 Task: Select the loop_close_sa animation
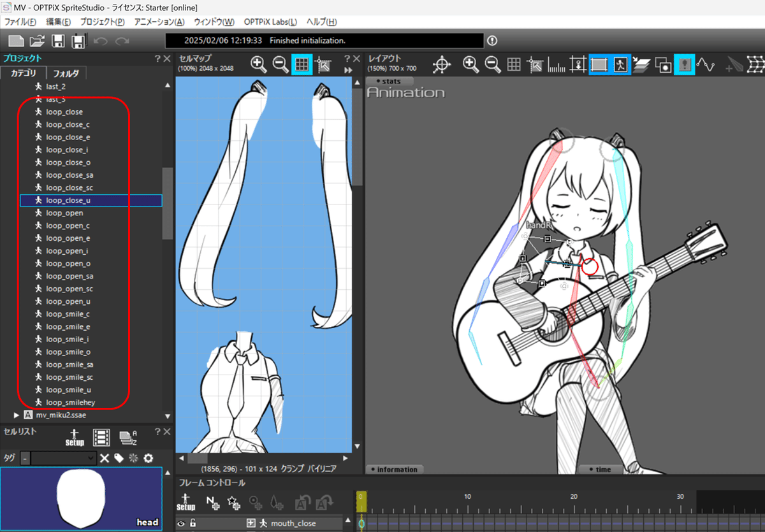tap(70, 175)
